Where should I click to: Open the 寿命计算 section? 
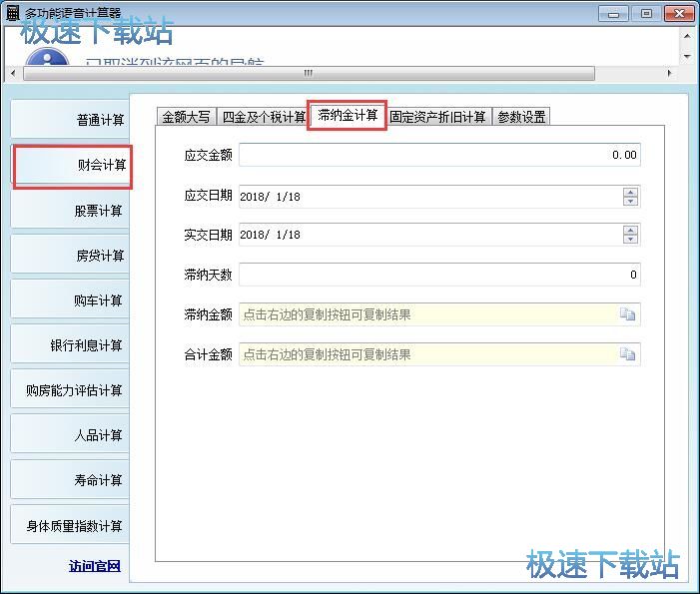(x=70, y=480)
